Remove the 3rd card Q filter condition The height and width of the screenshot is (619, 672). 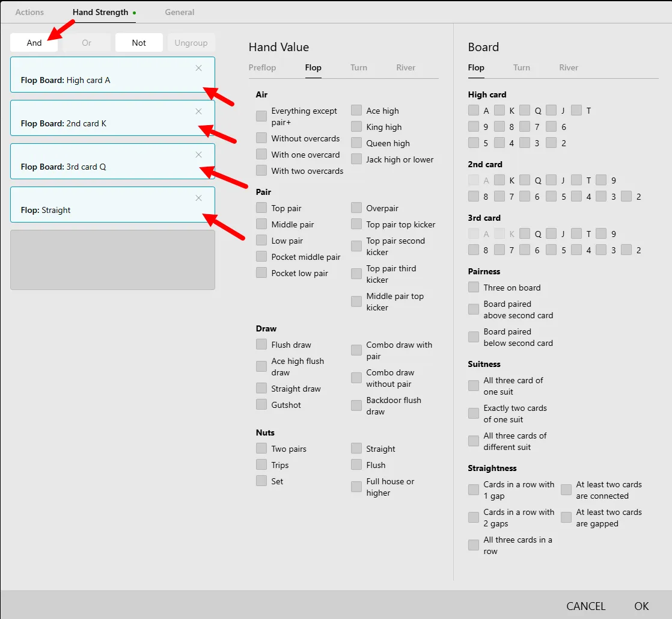point(198,155)
